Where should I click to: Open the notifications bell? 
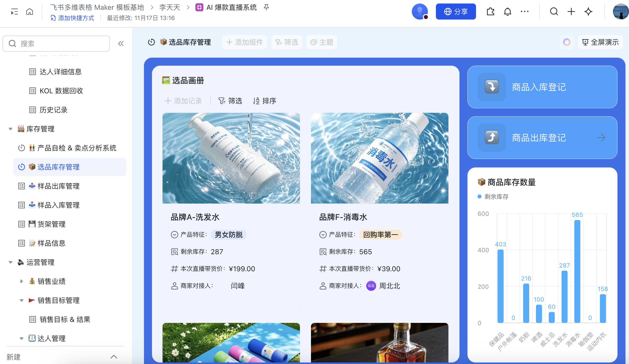(x=507, y=12)
